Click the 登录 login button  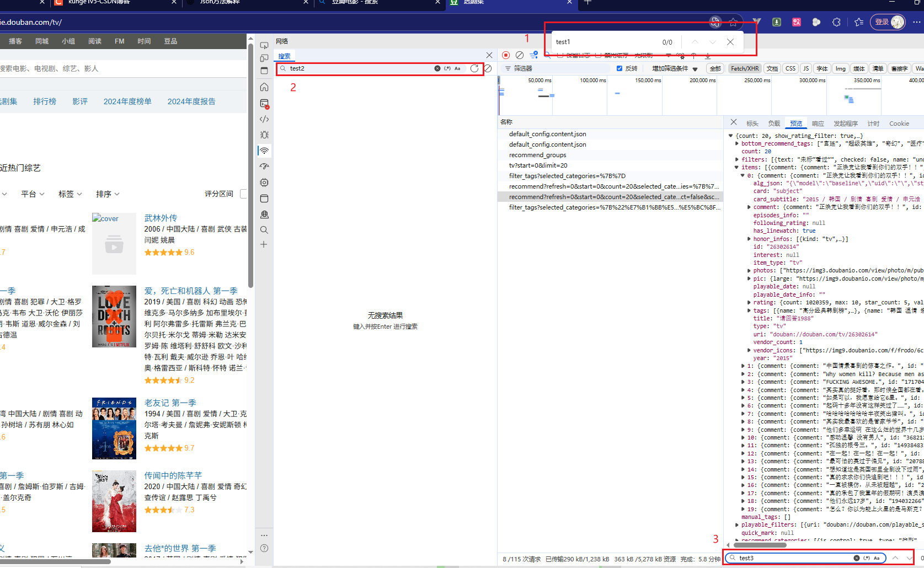tap(888, 22)
